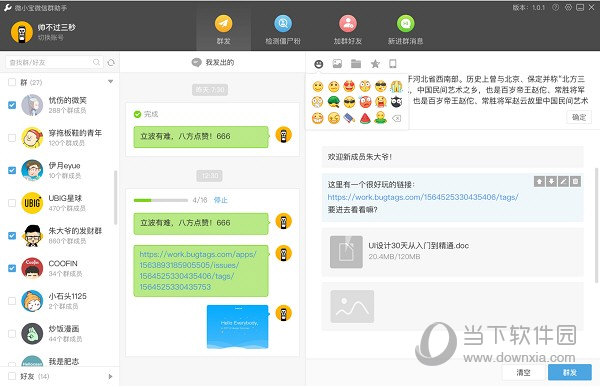
Task: Insert the green hat emoji
Action: [x=333, y=102]
